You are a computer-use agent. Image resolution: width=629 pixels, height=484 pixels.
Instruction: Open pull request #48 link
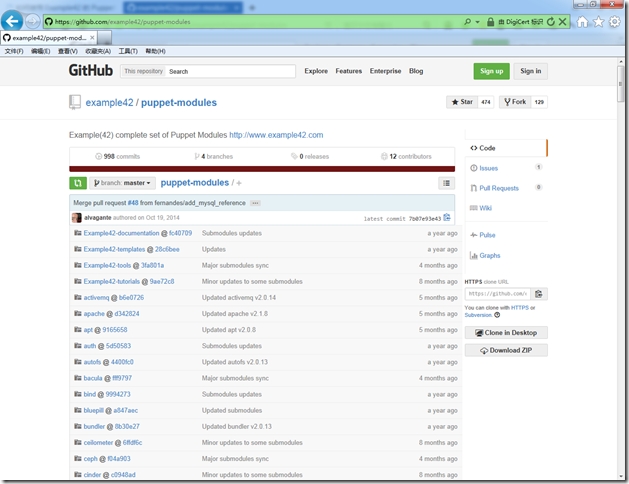point(133,203)
